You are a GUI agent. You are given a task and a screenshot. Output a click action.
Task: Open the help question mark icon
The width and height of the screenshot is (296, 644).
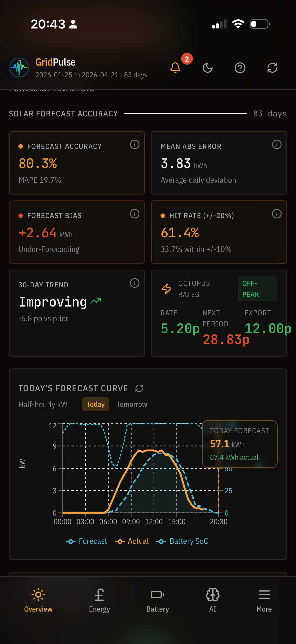click(240, 68)
